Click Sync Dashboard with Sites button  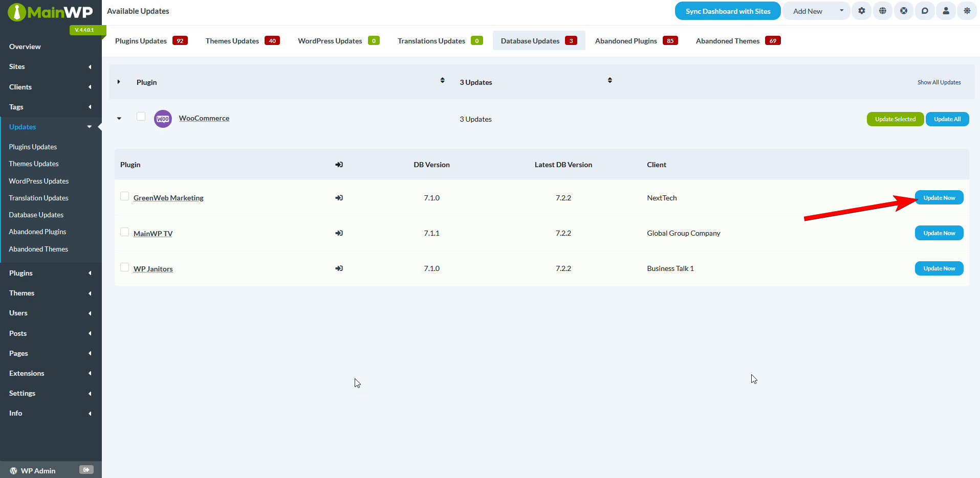tap(728, 11)
